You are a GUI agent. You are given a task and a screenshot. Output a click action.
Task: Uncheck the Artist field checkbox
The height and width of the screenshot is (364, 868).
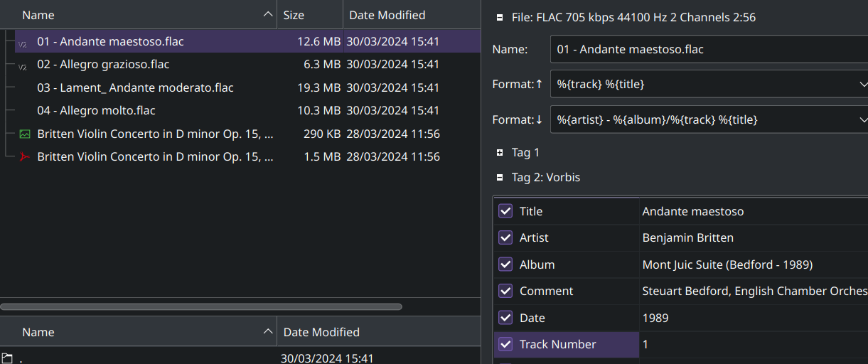[505, 237]
